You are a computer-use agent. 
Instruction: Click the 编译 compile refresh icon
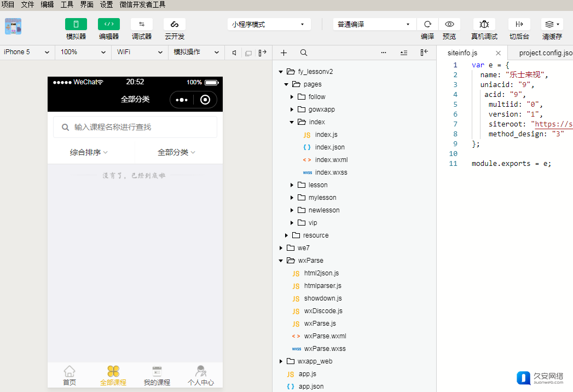click(427, 24)
